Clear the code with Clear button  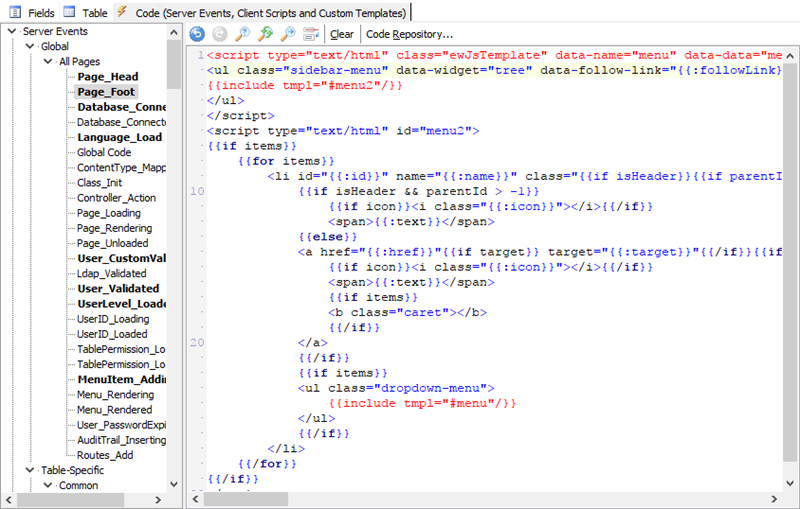(x=341, y=34)
